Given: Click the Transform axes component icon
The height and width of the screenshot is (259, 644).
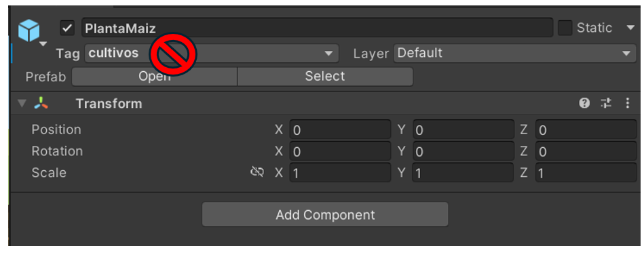Looking at the screenshot, I should (41, 103).
